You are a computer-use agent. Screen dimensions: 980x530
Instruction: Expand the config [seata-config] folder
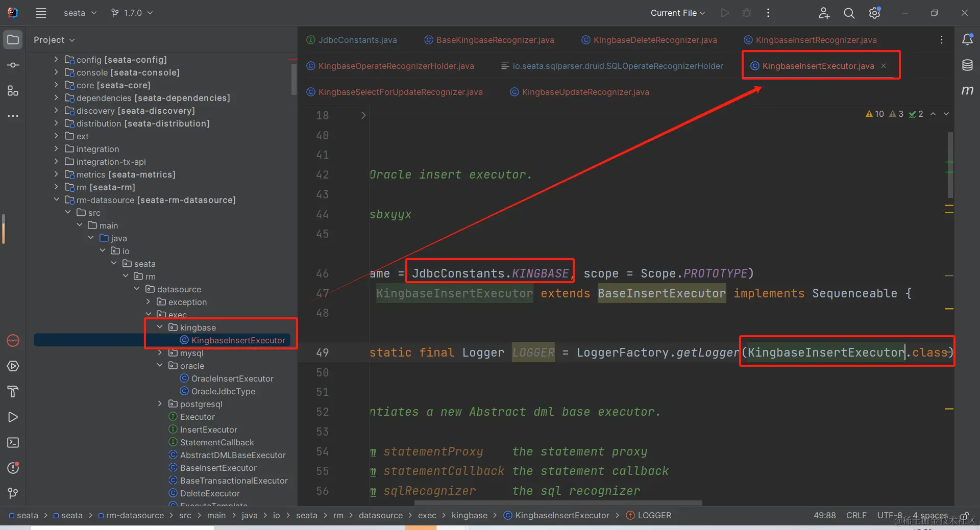[56, 60]
